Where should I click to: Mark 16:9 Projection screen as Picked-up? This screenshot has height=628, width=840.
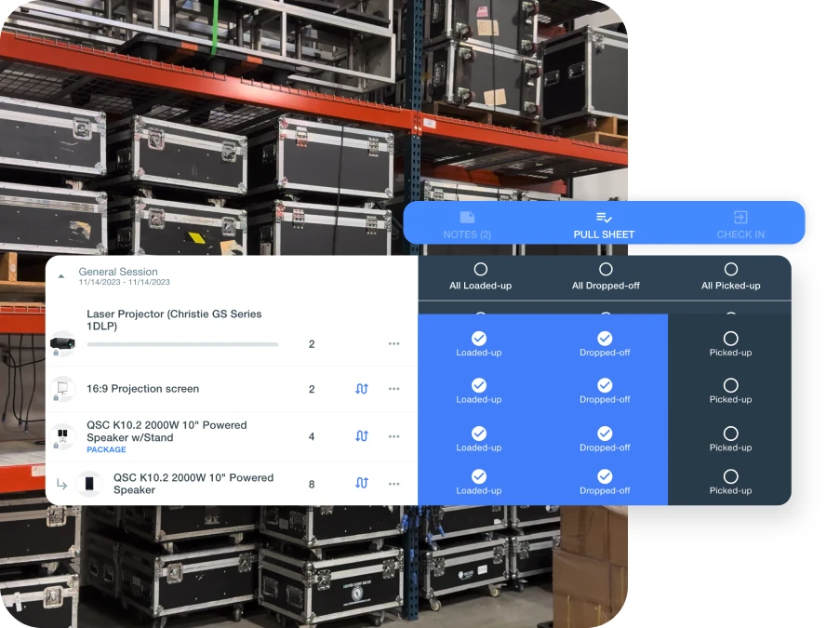(730, 385)
